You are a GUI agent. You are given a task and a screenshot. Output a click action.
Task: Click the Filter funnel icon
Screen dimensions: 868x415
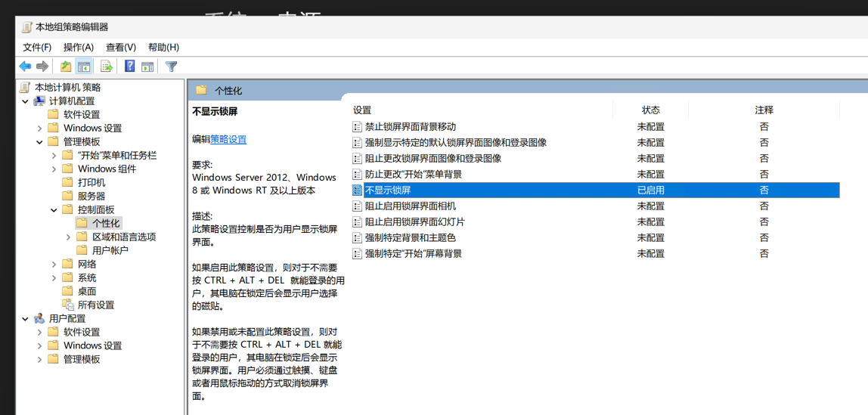172,67
